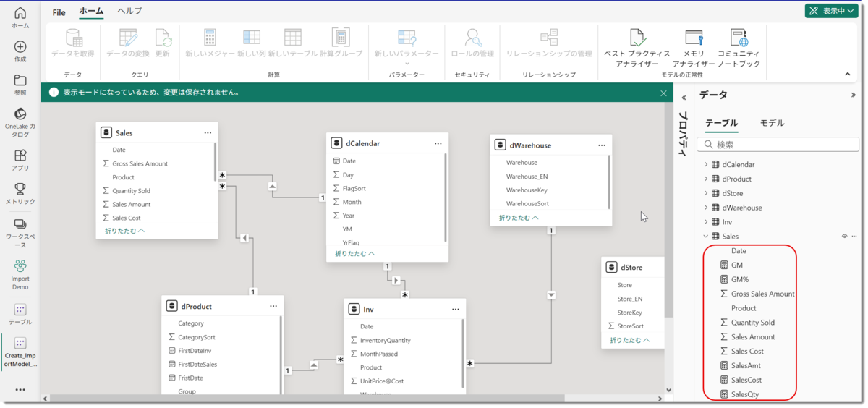Collapse dWarehouse table card fields
868x408 pixels.
[519, 218]
